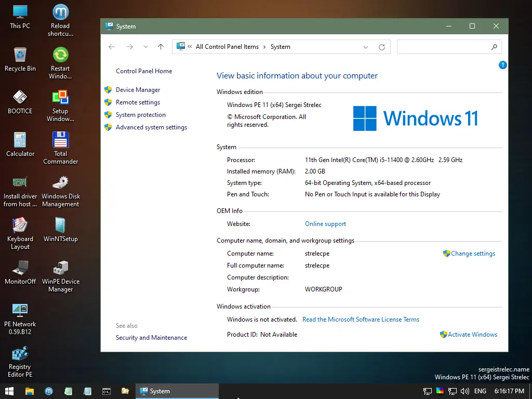Open Calculator desktop icon
Image resolution: width=532 pixels, height=399 pixels.
20,145
